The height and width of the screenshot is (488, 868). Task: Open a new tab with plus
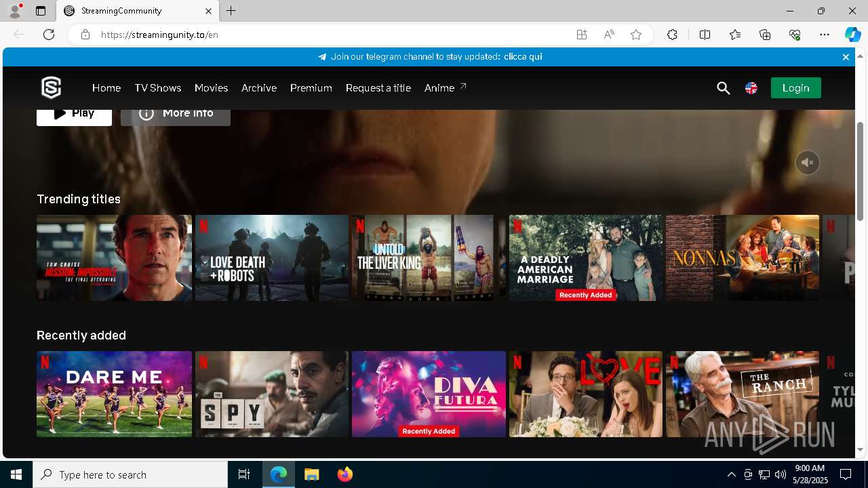coord(231,11)
